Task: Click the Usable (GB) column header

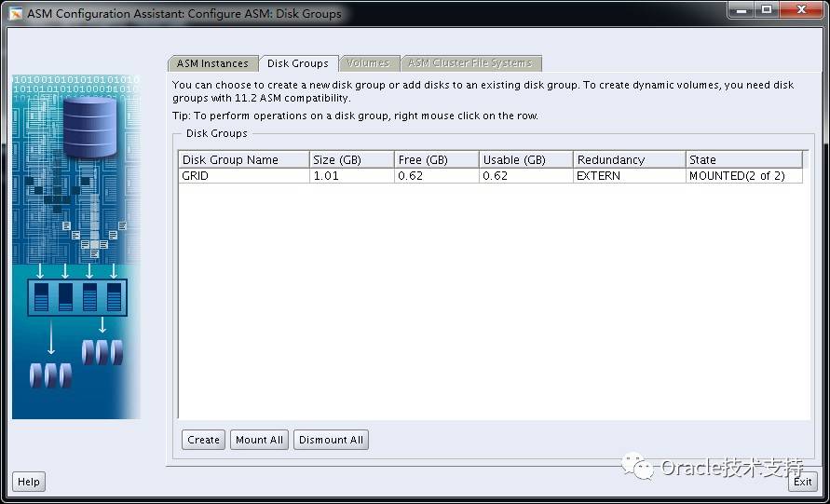Action: [x=526, y=160]
